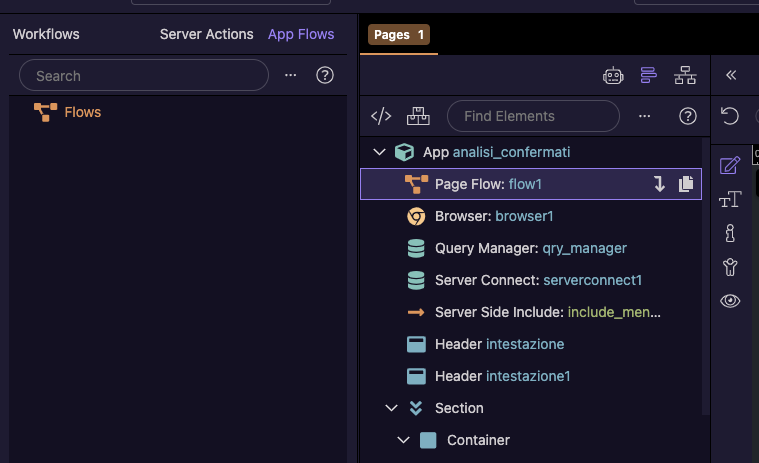Click the Find Elements field
The width and height of the screenshot is (759, 463).
533,116
